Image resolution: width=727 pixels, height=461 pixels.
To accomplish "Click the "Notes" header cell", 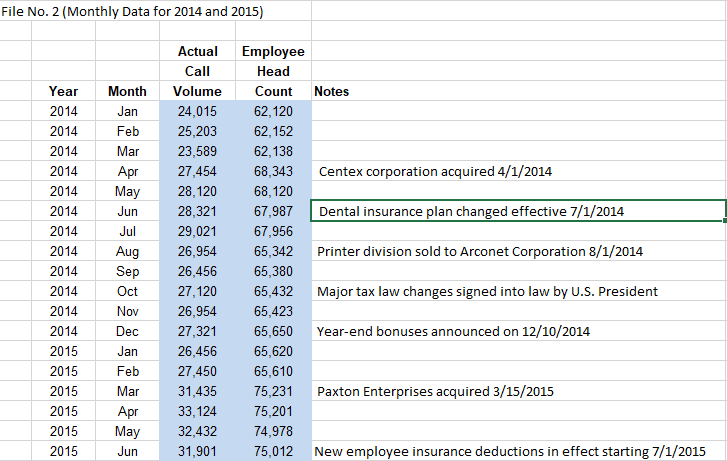I will [x=519, y=91].
